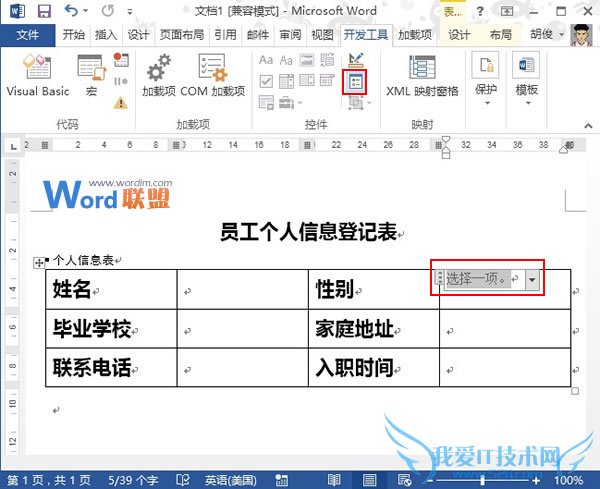Click page count 第1页,共1页
This screenshot has width=600, height=489.
pyautogui.click(x=48, y=480)
